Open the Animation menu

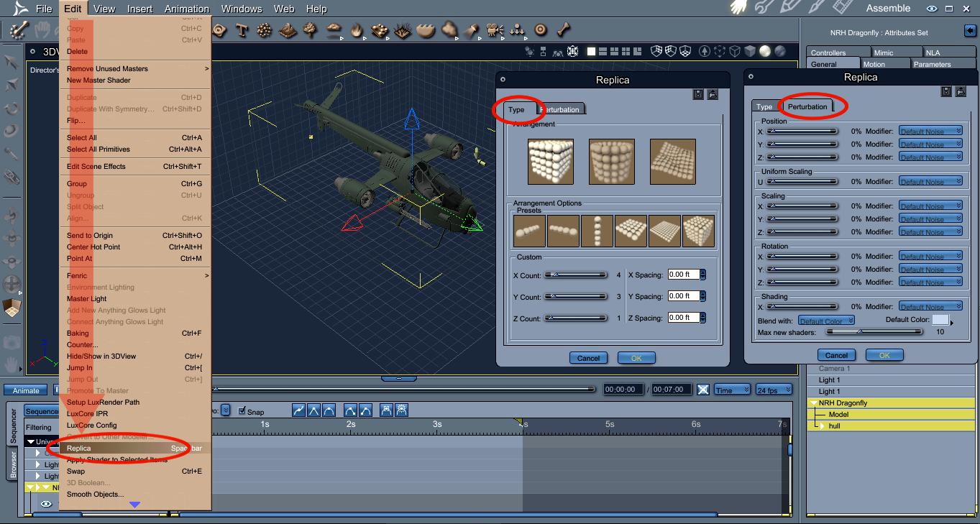pos(186,9)
